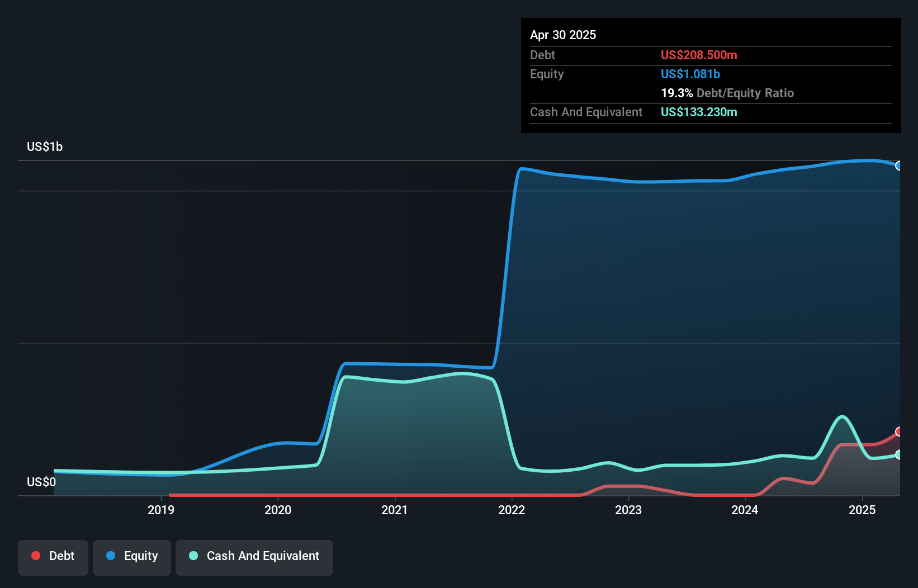Select the blue Equity endpoint marker on chart
Image resolution: width=918 pixels, height=588 pixels.
[x=899, y=165]
